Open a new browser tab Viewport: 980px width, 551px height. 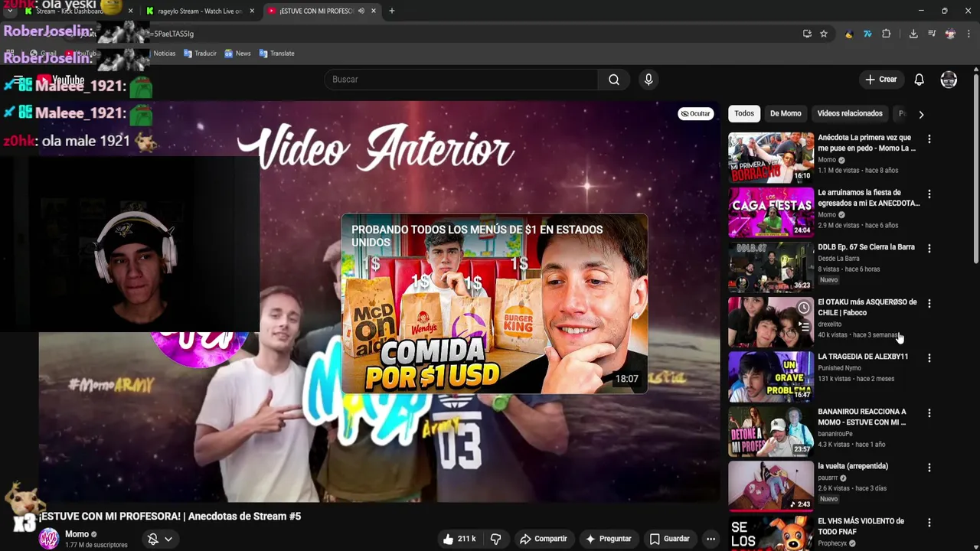coord(391,11)
